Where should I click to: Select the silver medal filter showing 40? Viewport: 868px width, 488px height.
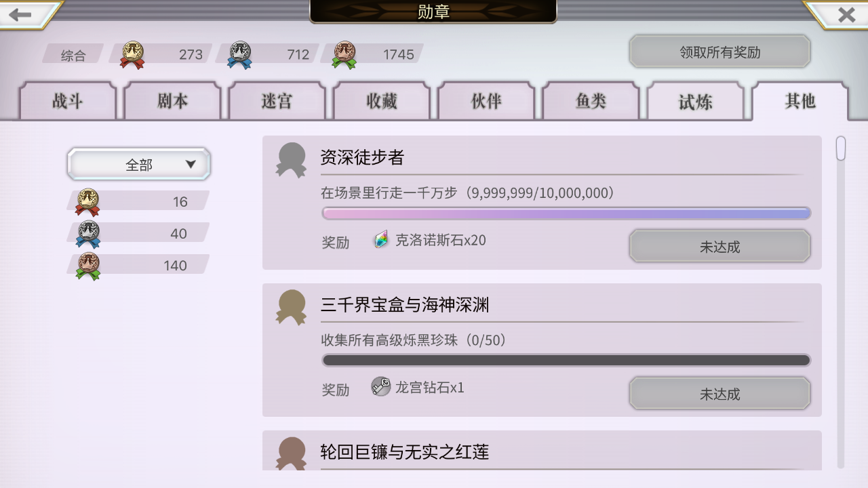(x=138, y=233)
